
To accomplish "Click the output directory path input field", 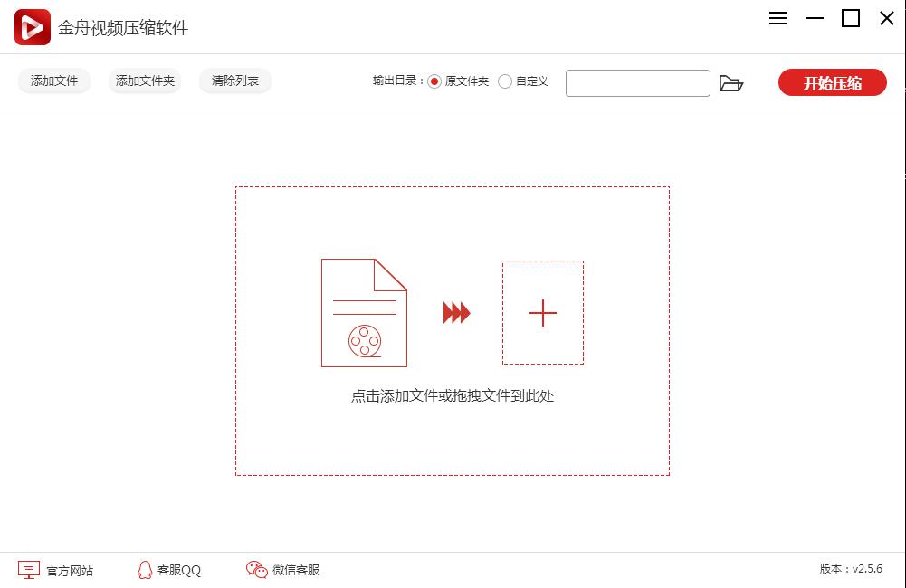I will coord(637,82).
